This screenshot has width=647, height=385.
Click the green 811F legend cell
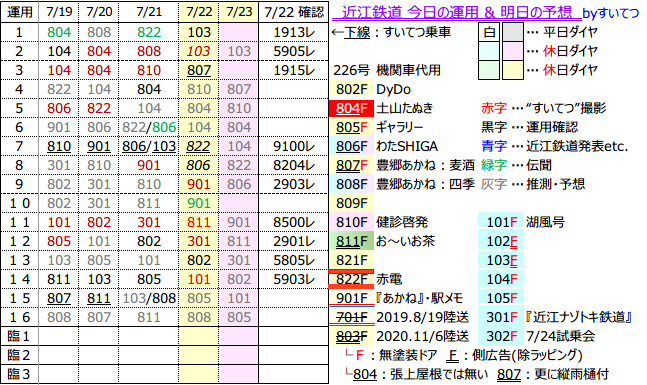tap(352, 241)
